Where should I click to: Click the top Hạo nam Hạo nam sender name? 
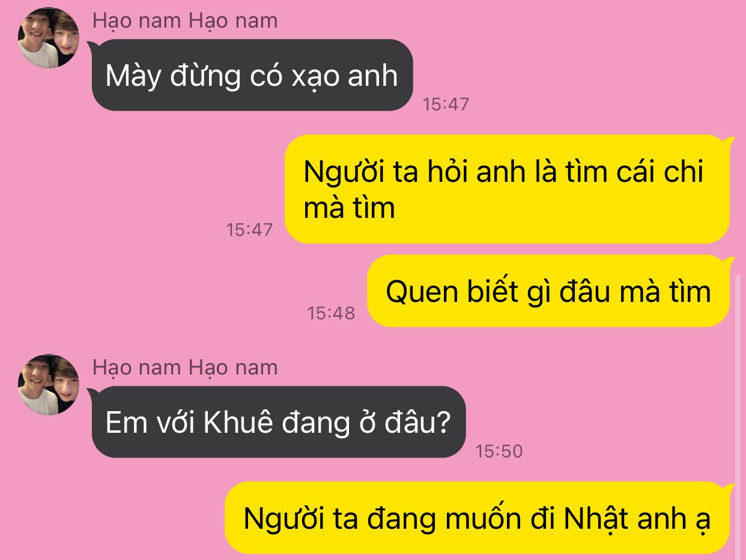coord(185,21)
